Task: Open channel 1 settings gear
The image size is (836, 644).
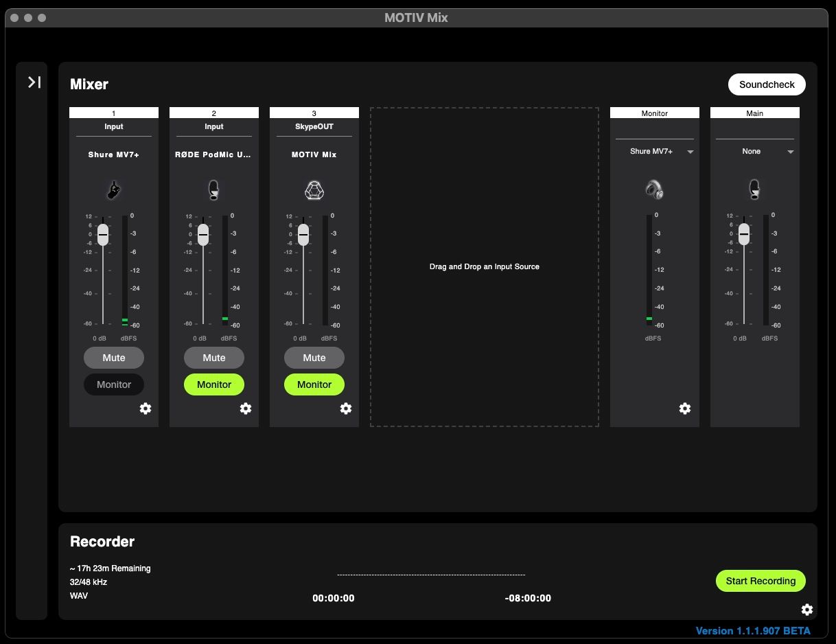Action: click(146, 409)
